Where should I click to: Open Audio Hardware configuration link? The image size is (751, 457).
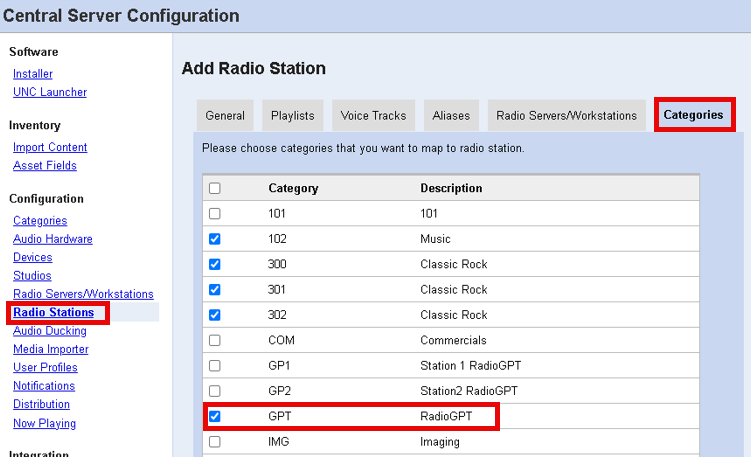click(x=53, y=239)
